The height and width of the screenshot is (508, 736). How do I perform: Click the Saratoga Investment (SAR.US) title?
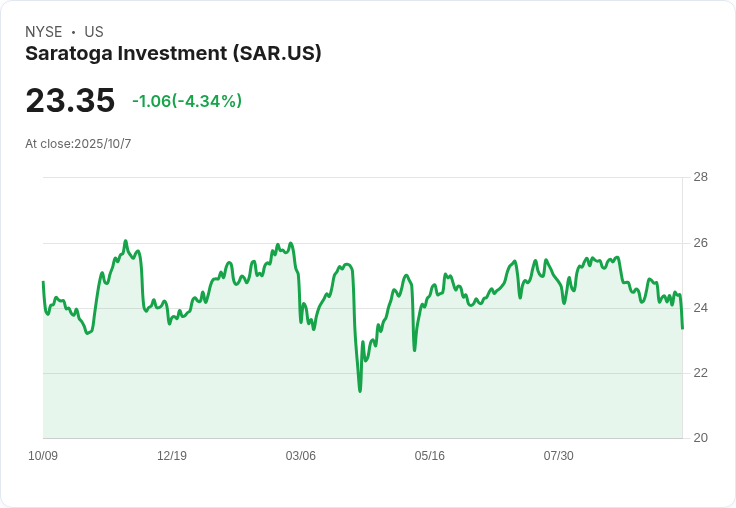(173, 54)
